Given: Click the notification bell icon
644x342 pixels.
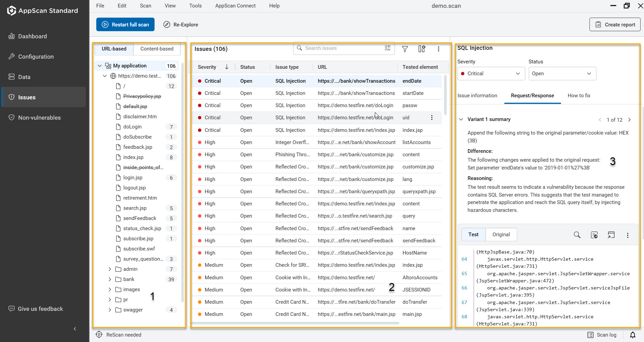Looking at the screenshot, I should pos(632,335).
